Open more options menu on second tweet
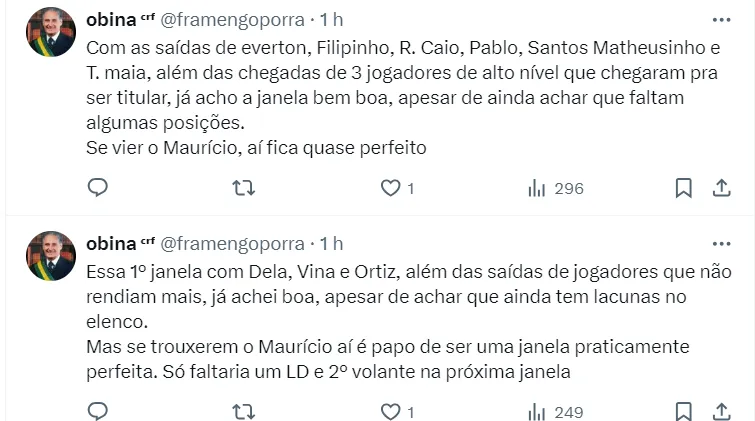Screen dimensions: 755x421 tap(721, 243)
